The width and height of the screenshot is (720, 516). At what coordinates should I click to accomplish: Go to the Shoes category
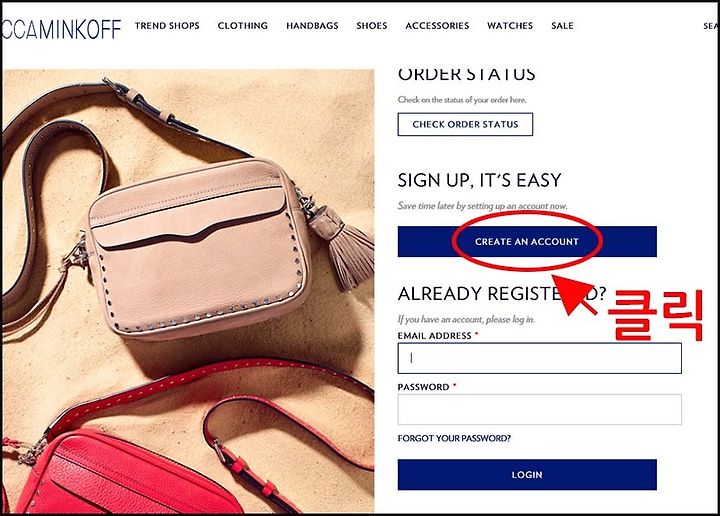click(x=371, y=26)
